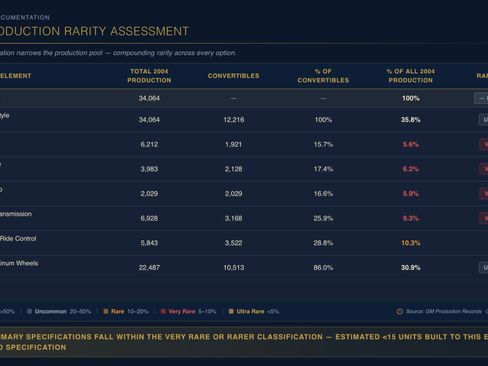The height and width of the screenshot is (366, 488).
Task: Click the '100%' cell next to 12,216
Action: pos(323,120)
